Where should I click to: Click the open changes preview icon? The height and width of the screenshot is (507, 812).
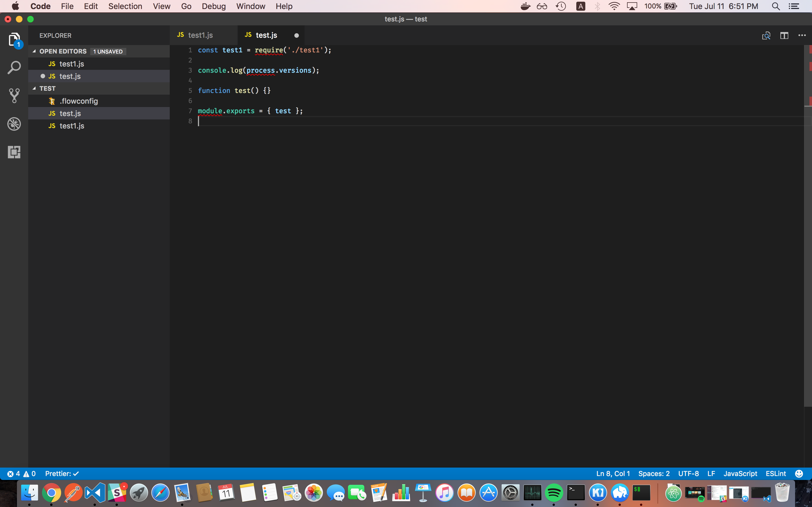click(x=767, y=35)
